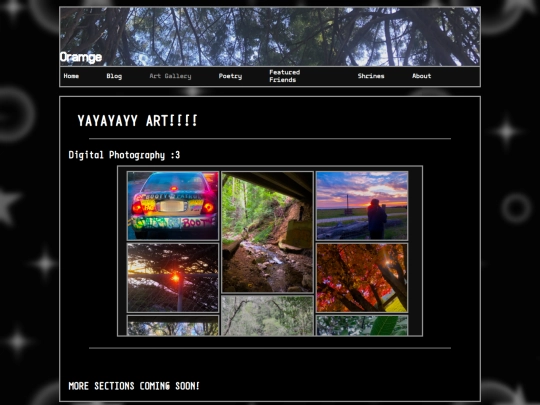This screenshot has height=405, width=540.
Task: View the pale green forest trees photo
Action: (267, 315)
